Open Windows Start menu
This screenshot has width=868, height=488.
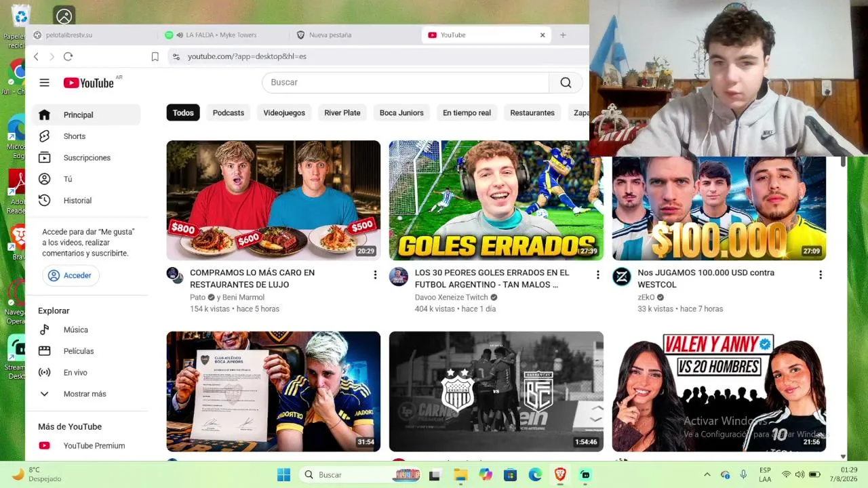click(x=283, y=475)
